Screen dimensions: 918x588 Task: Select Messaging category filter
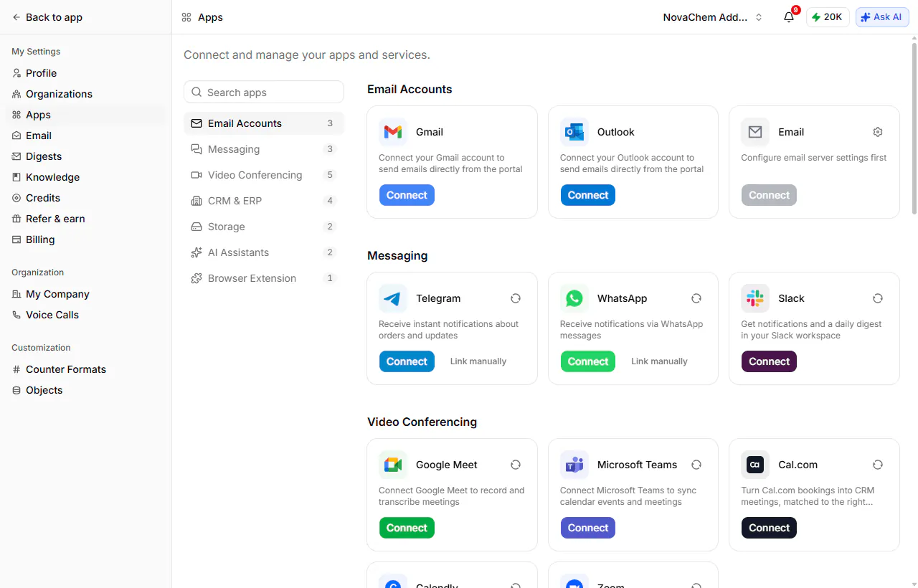pyautogui.click(x=264, y=149)
